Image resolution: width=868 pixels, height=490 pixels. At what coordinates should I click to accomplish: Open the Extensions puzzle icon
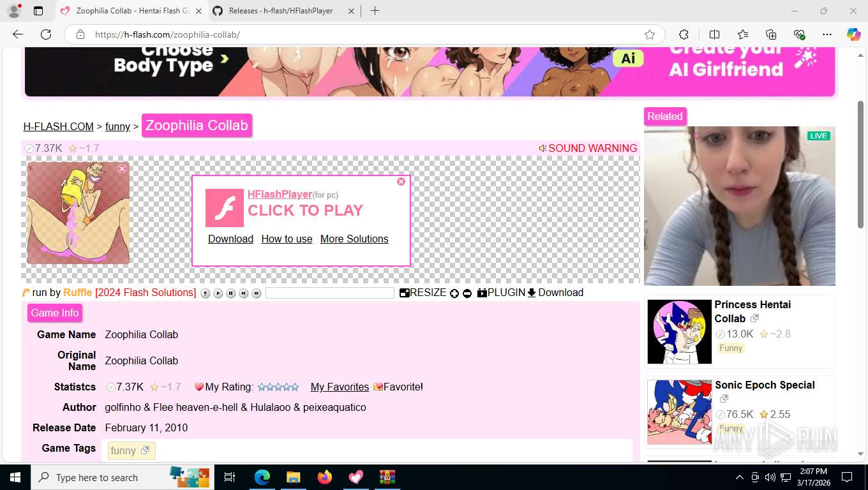pyautogui.click(x=684, y=34)
